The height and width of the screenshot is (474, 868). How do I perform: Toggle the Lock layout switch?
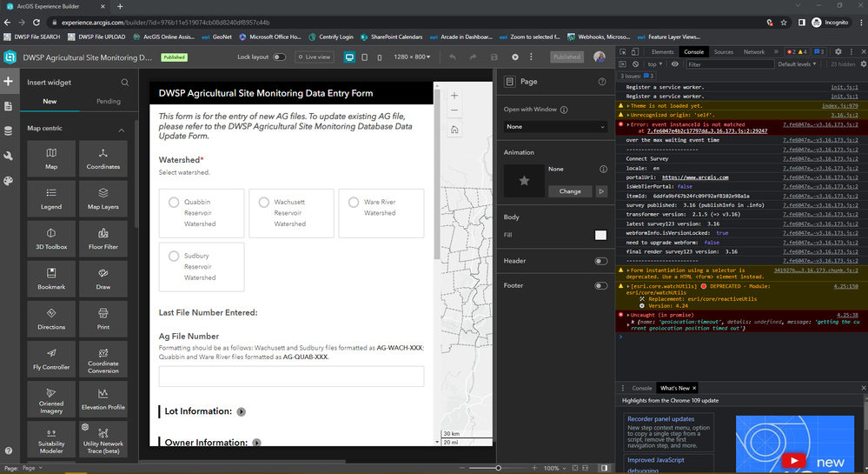(280, 57)
